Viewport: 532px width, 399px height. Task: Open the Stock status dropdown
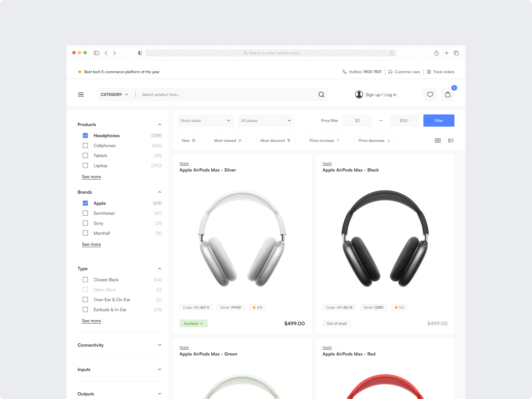[x=205, y=121]
